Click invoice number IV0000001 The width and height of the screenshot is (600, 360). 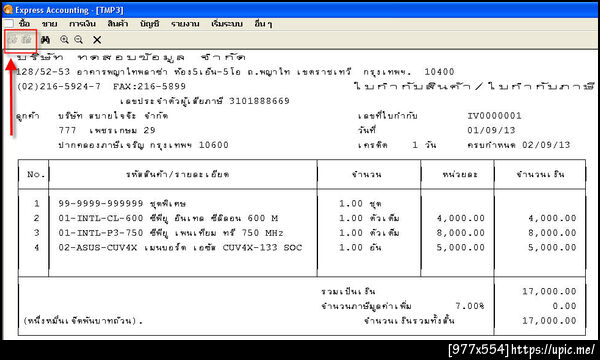click(494, 116)
